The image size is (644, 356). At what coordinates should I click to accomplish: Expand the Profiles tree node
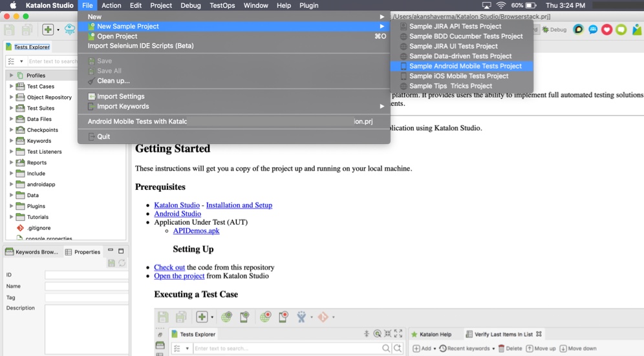click(12, 76)
